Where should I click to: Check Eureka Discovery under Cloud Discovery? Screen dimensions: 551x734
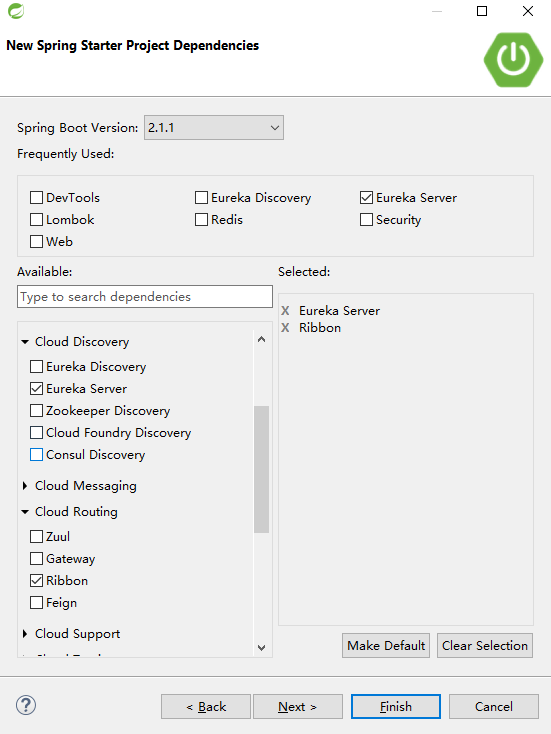(x=37, y=367)
